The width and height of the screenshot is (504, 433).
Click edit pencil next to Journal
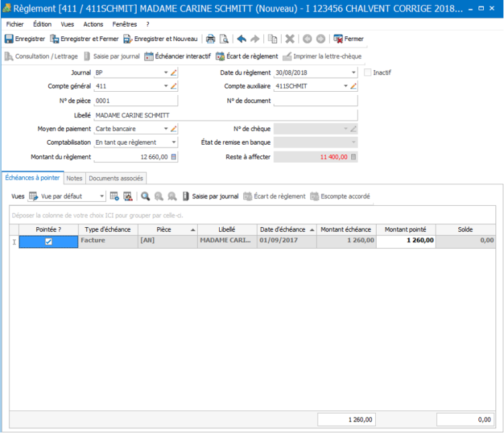[x=174, y=72]
